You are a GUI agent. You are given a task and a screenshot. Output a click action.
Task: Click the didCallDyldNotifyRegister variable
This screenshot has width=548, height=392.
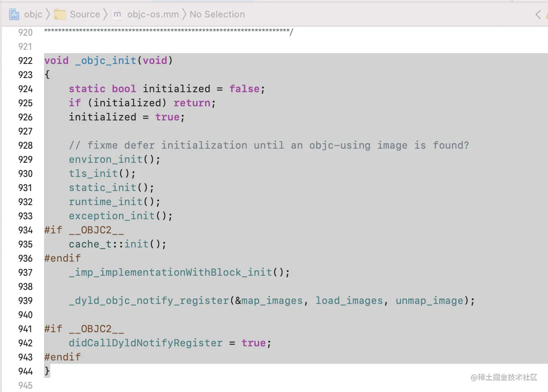pyautogui.click(x=146, y=343)
